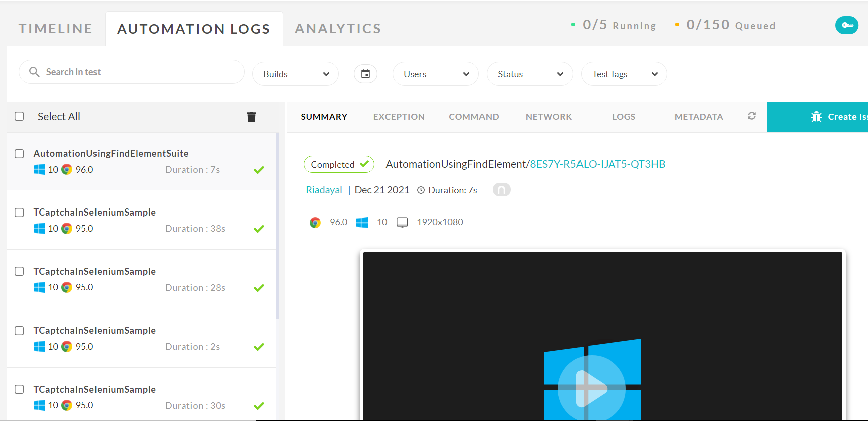Click the 0/150 Queued counter
Screen dimensions: 868x421
pos(725,25)
